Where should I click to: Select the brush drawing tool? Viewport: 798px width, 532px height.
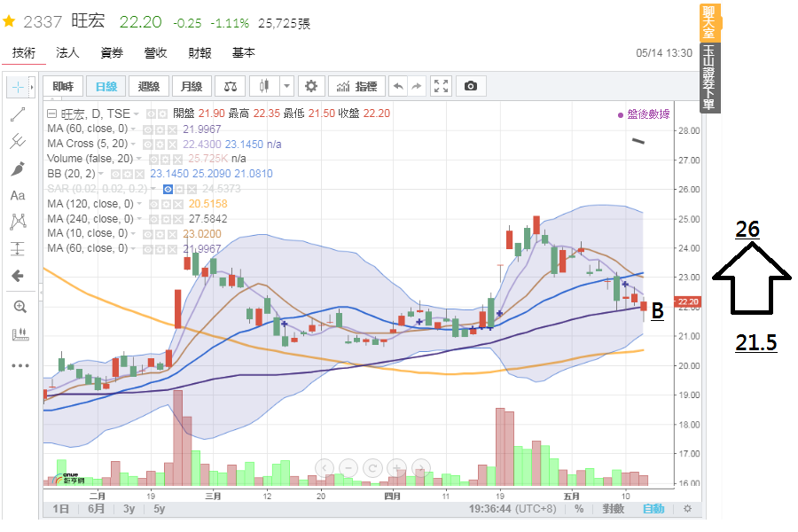[18, 168]
